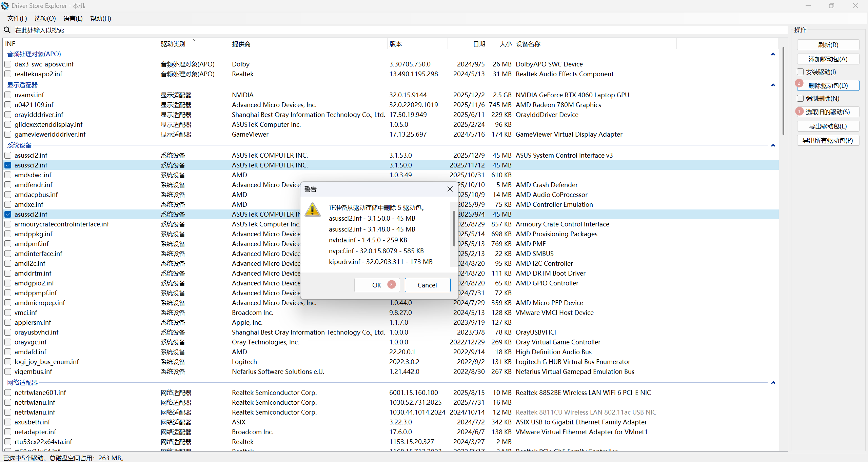The image size is (868, 462).
Task: Click dialog entry "nvpcf.inf - 32.0.15.8079 - 585 KB"
Action: [376, 251]
